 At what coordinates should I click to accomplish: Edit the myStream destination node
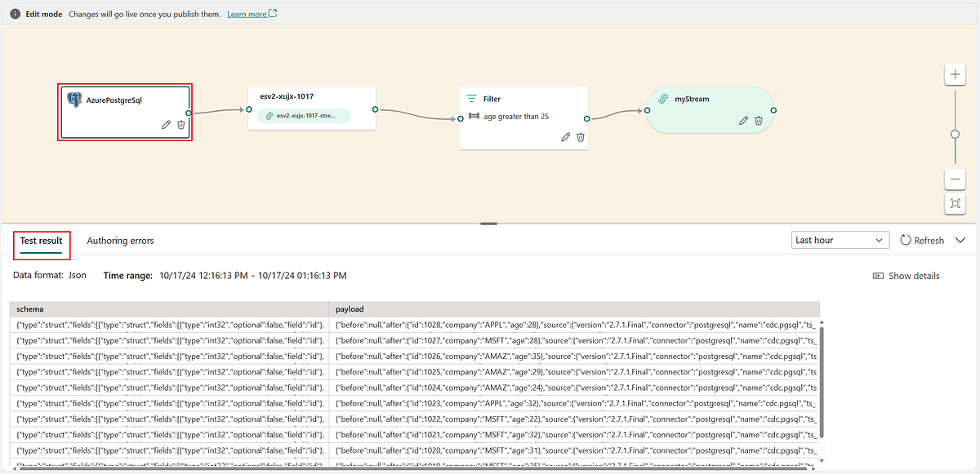click(743, 120)
